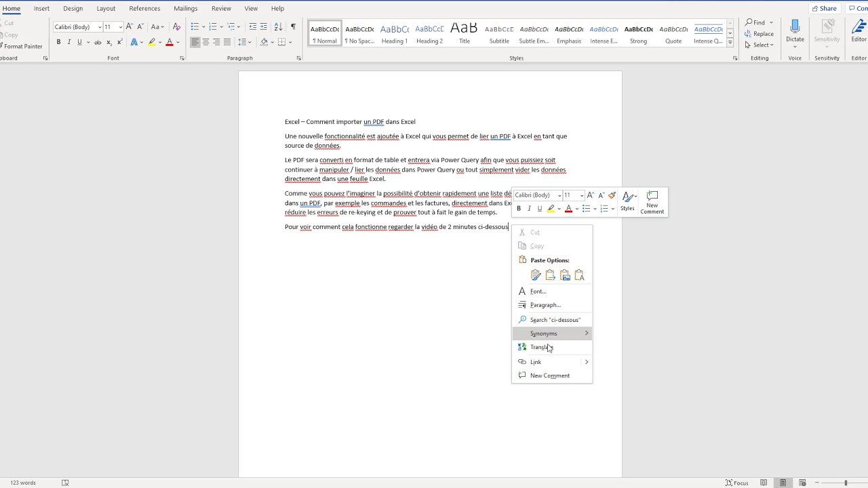Open the ribbon font name dropdown
This screenshot has height=488, width=868.
[x=99, y=27]
